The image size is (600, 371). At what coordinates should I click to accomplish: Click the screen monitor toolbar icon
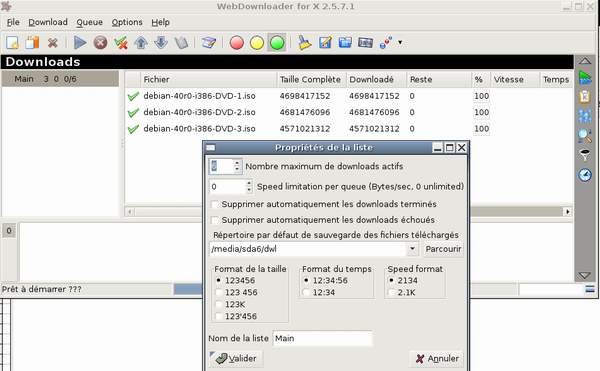pyautogui.click(x=365, y=42)
